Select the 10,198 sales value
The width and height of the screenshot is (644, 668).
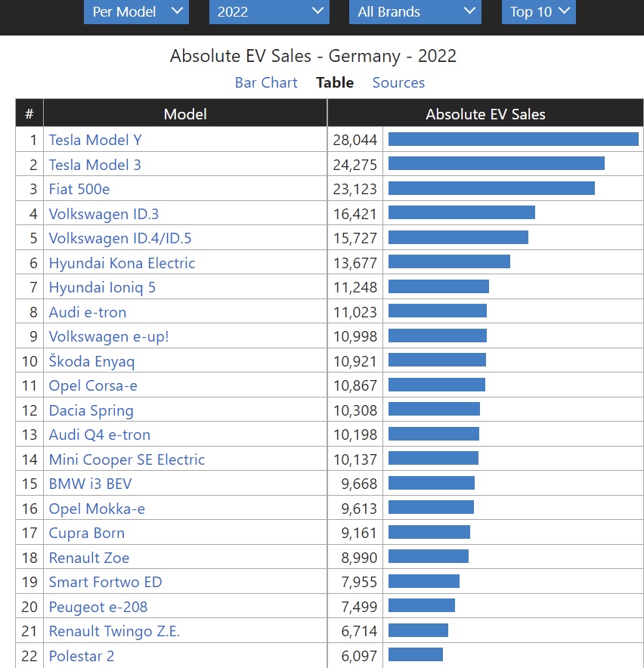pos(355,435)
